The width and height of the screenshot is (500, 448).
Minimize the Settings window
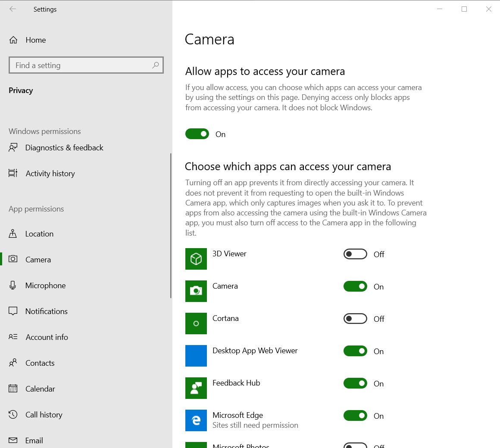click(x=440, y=9)
